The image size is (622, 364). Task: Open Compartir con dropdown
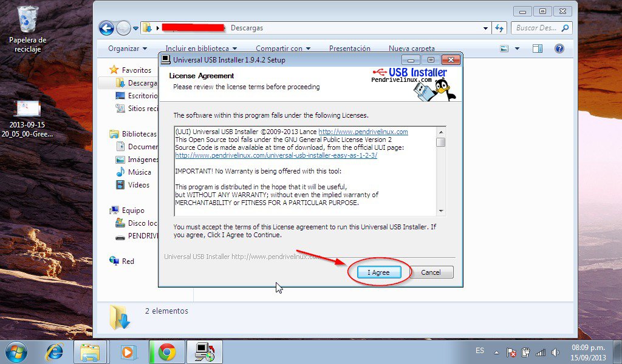pos(283,49)
